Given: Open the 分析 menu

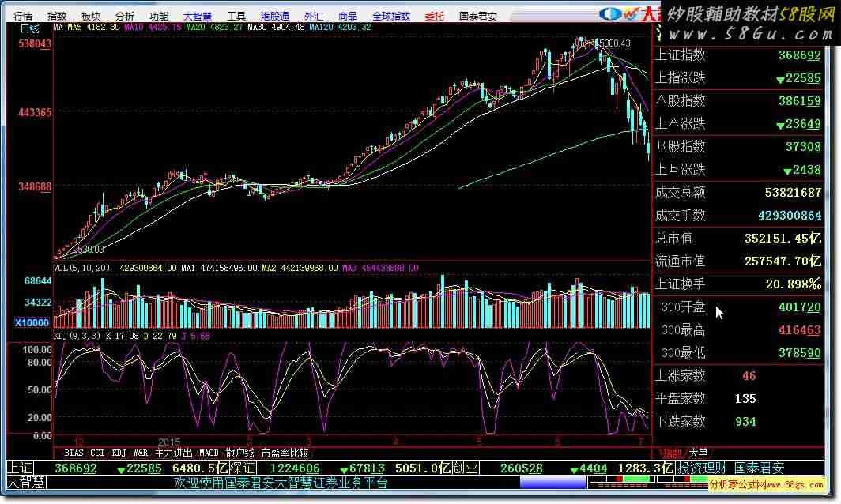Looking at the screenshot, I should (x=124, y=16).
